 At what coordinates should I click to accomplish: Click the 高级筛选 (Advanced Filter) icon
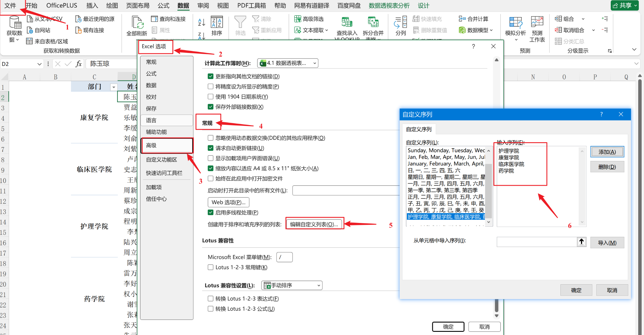click(298, 19)
